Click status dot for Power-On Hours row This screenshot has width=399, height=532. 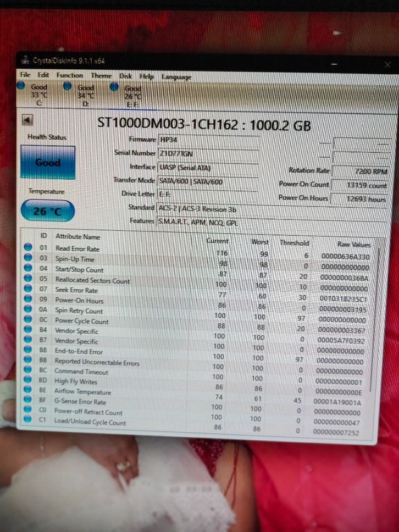[x=28, y=299]
